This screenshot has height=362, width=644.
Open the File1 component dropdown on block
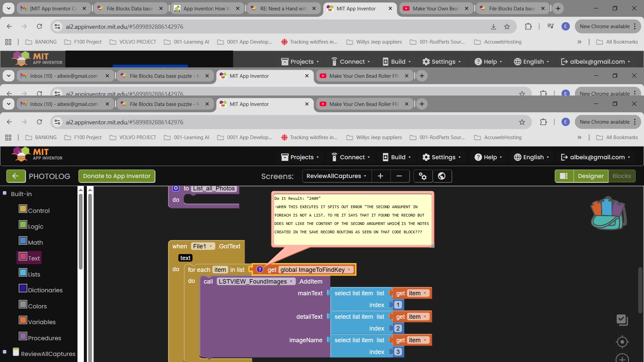coord(210,246)
